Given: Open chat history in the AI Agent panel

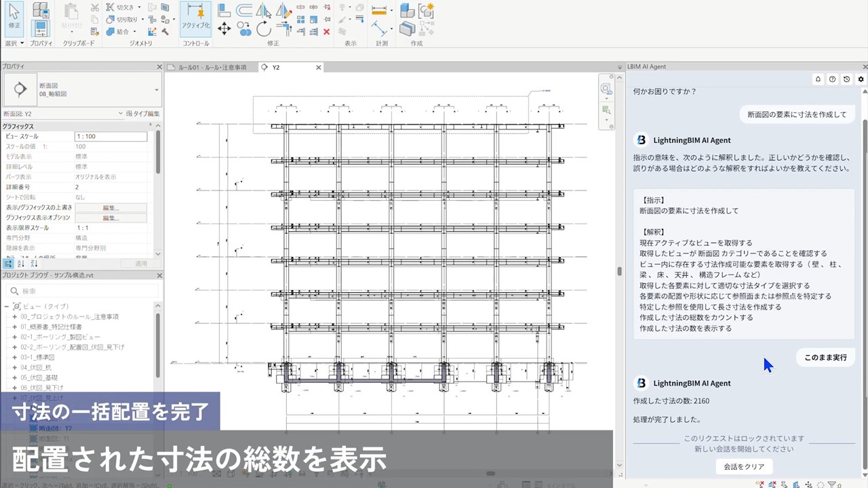Looking at the screenshot, I should (846, 79).
